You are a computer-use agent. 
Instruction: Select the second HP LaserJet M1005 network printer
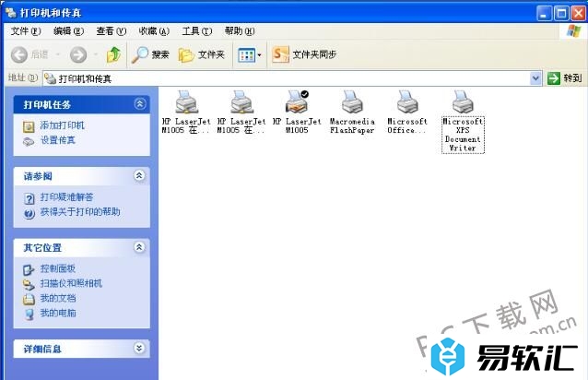pos(241,112)
